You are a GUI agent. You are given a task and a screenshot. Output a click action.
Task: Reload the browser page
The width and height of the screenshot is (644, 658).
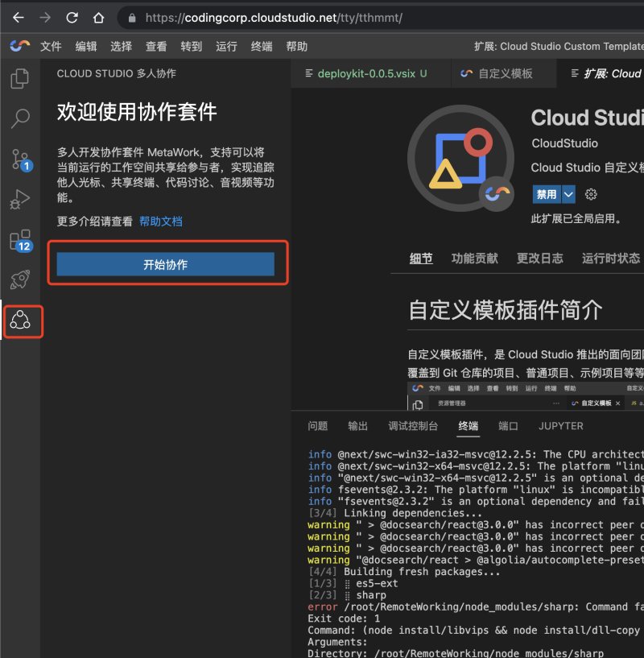(72, 18)
